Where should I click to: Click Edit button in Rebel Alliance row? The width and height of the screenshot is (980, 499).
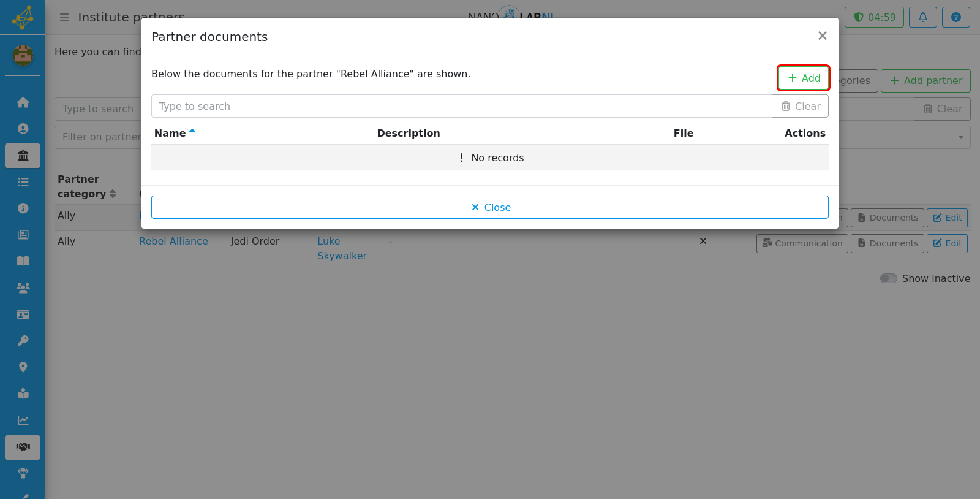(x=947, y=243)
